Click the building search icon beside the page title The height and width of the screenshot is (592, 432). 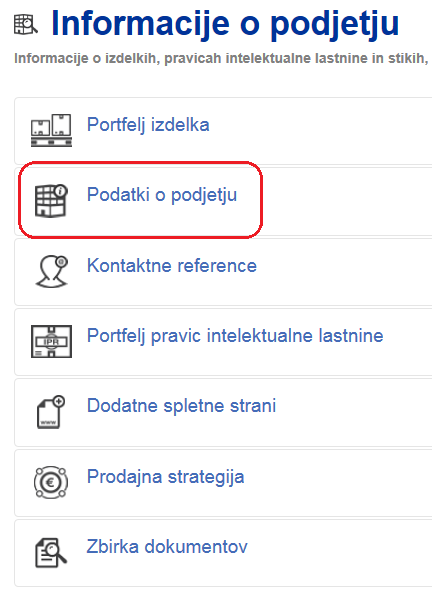coord(26,25)
